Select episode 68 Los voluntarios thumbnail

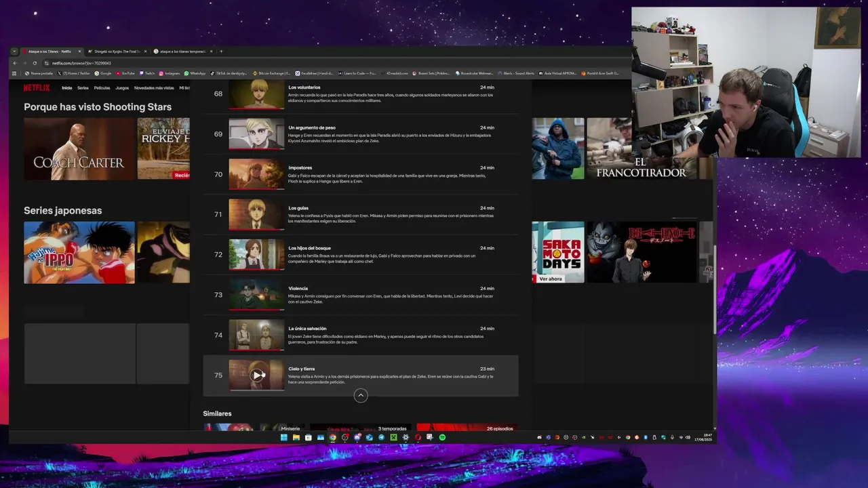click(256, 94)
